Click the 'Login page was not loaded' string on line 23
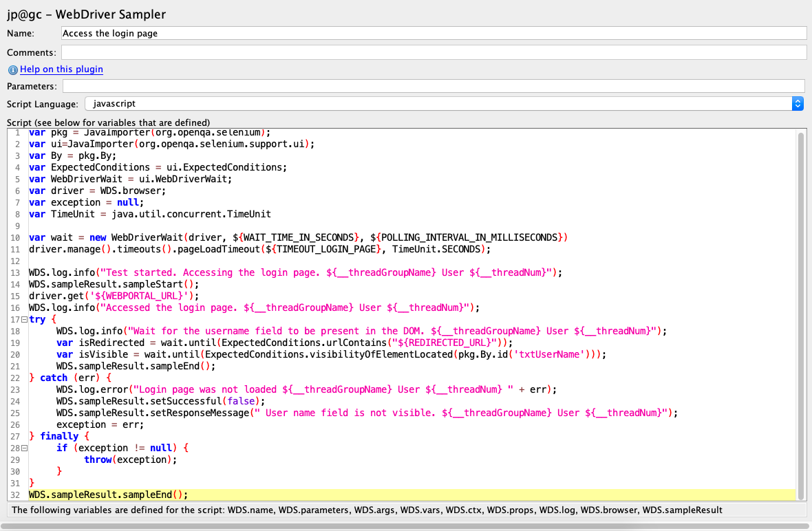 pos(323,390)
